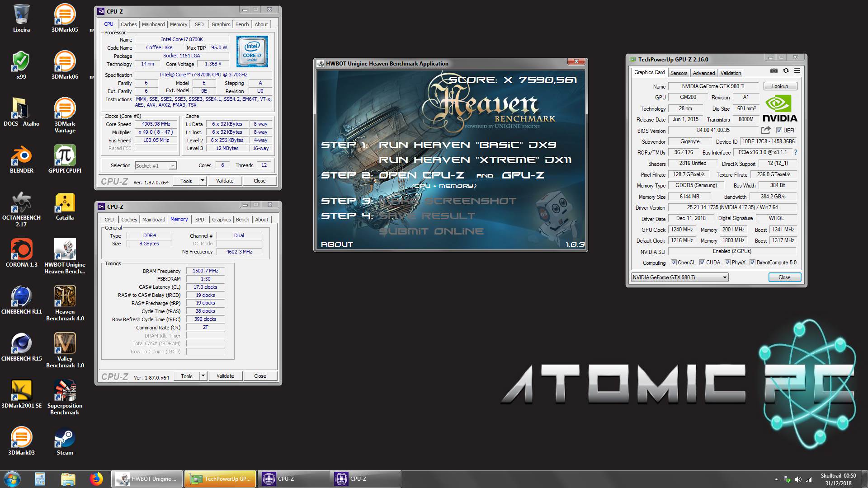Open Cinebench R15 desktop icon

coord(21,347)
